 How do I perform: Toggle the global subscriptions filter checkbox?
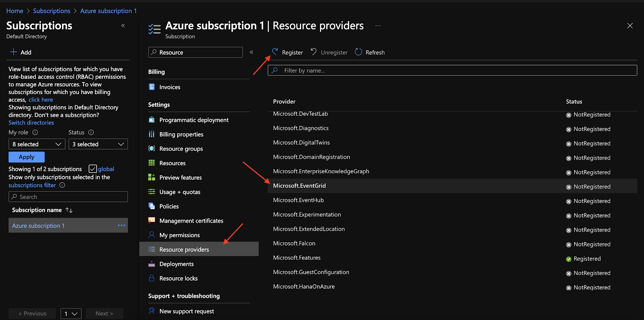[93, 169]
